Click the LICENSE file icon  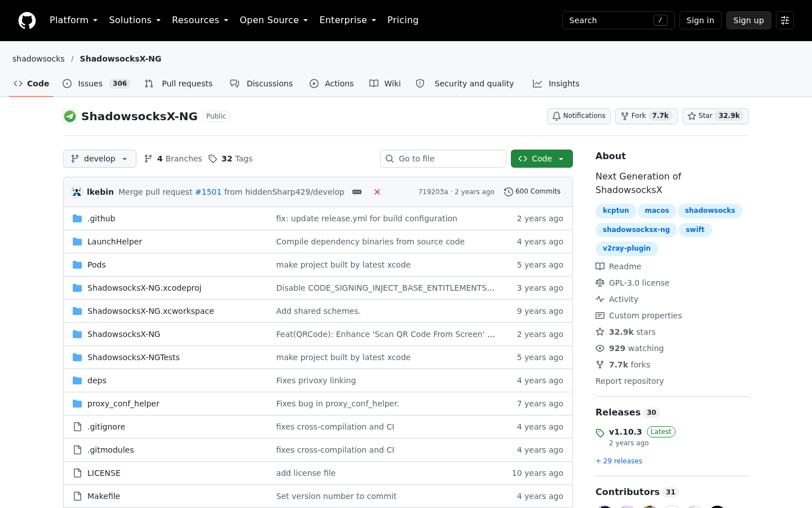point(77,473)
